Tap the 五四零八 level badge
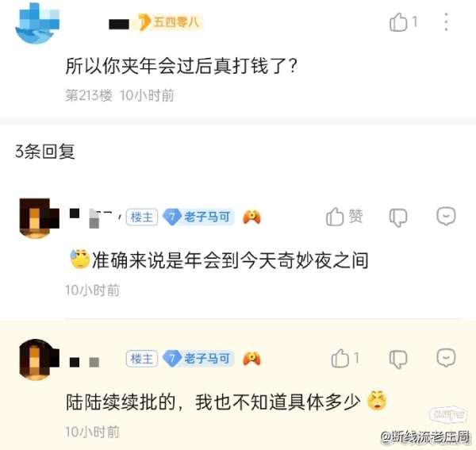 170,22
